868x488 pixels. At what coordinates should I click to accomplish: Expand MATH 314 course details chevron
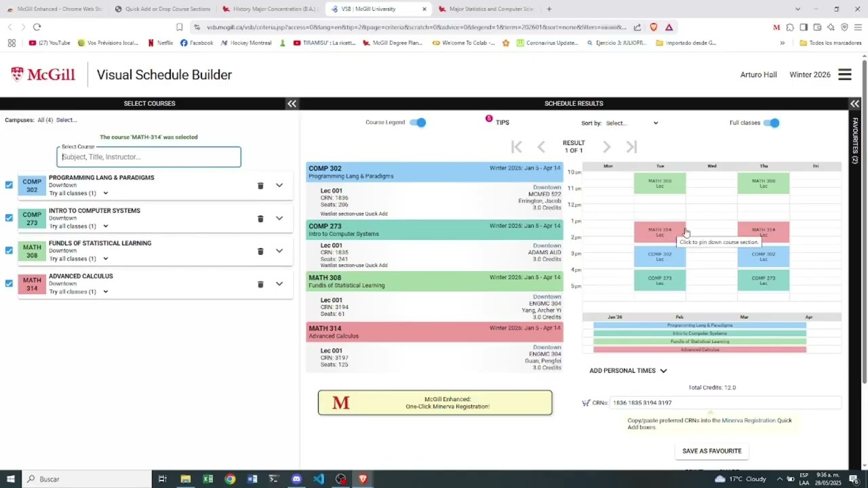[279, 284]
